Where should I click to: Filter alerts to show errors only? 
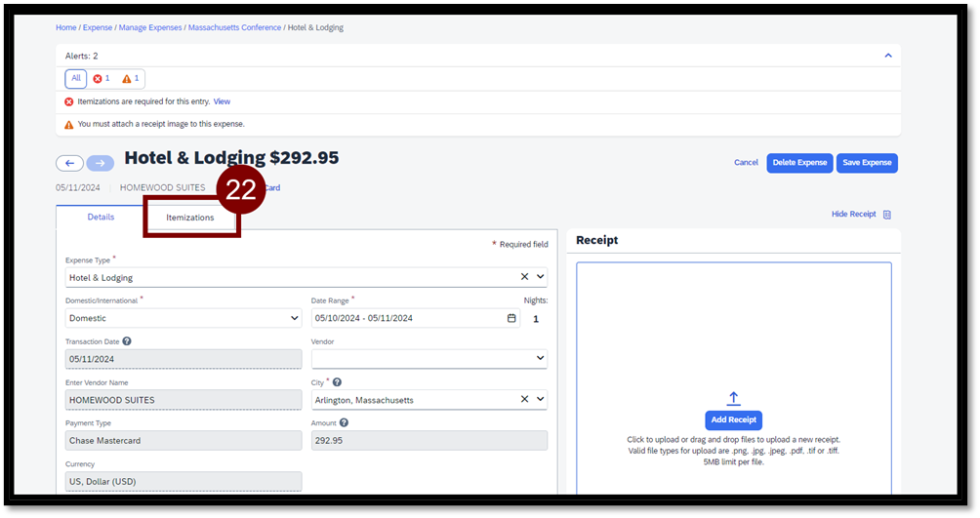coord(102,78)
